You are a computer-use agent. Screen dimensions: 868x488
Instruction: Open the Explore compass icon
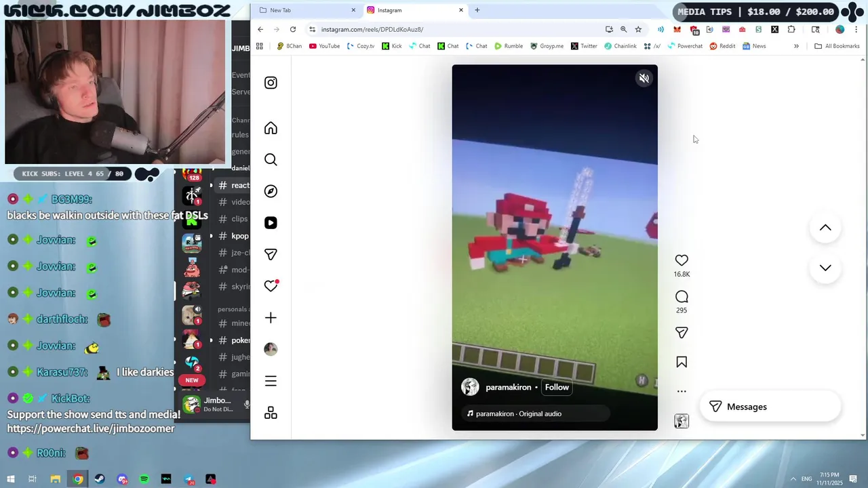pyautogui.click(x=271, y=191)
